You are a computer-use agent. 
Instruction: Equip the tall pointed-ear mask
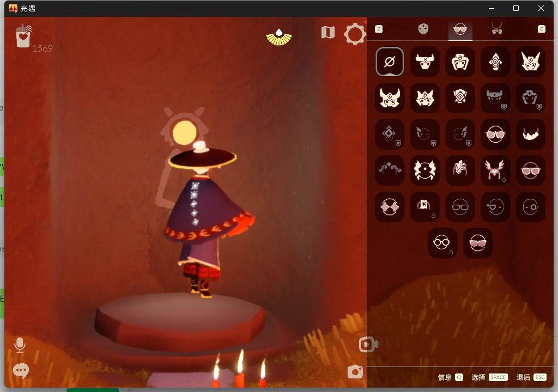530,62
